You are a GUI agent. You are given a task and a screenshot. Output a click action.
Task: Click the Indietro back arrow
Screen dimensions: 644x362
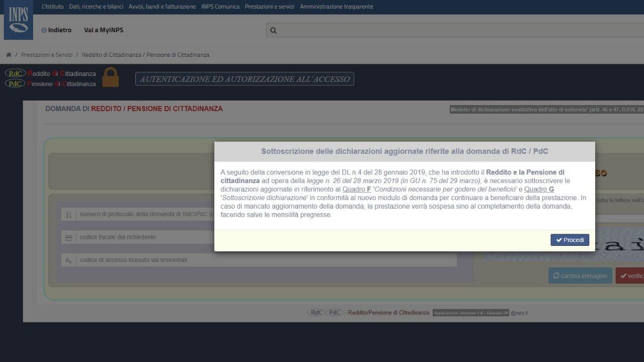44,30
